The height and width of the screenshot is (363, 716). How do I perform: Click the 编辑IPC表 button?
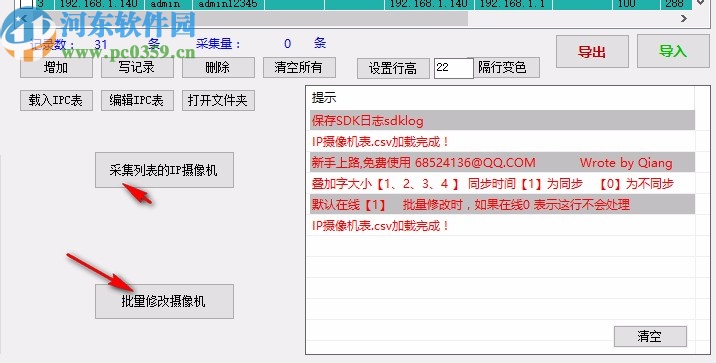click(137, 100)
